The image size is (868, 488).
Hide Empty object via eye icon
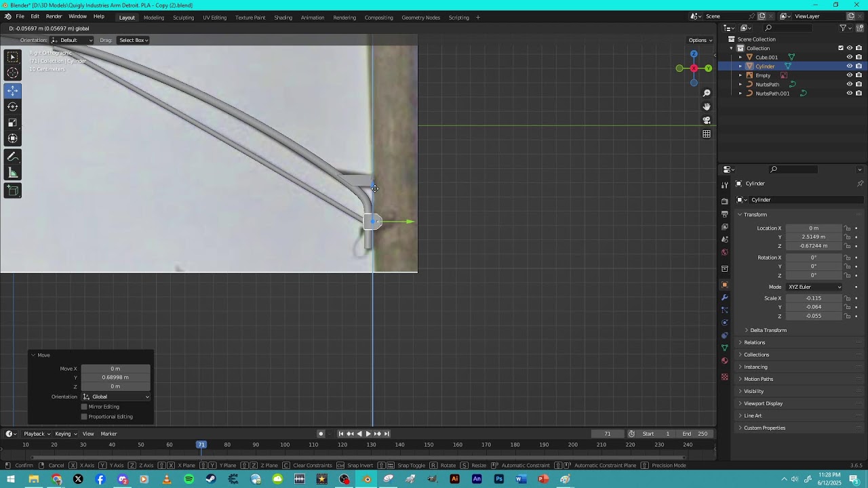849,75
